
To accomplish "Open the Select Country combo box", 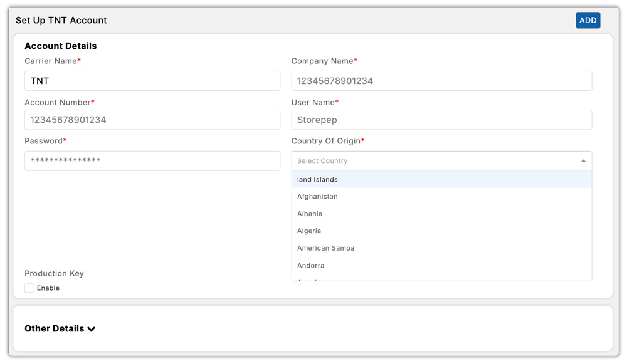I will point(441,160).
